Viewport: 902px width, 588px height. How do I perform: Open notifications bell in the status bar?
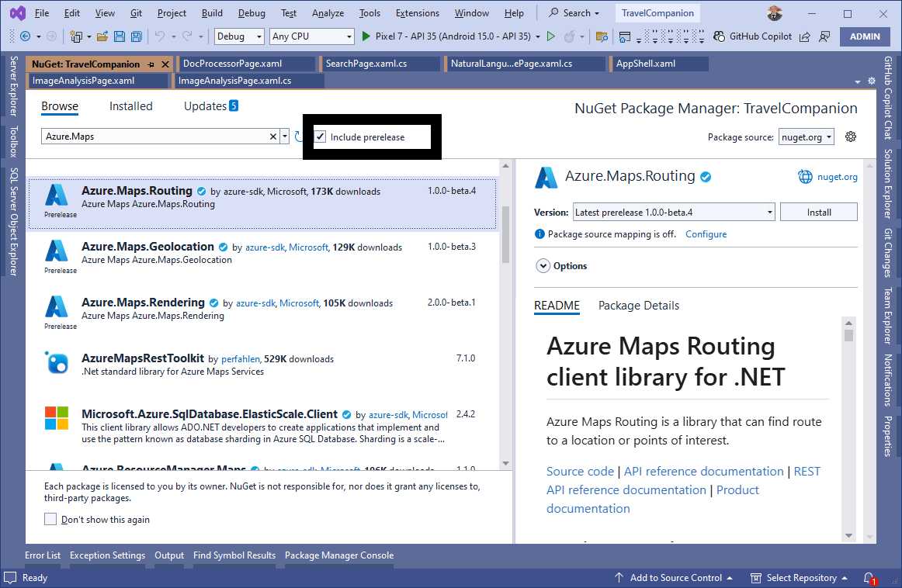(868, 578)
